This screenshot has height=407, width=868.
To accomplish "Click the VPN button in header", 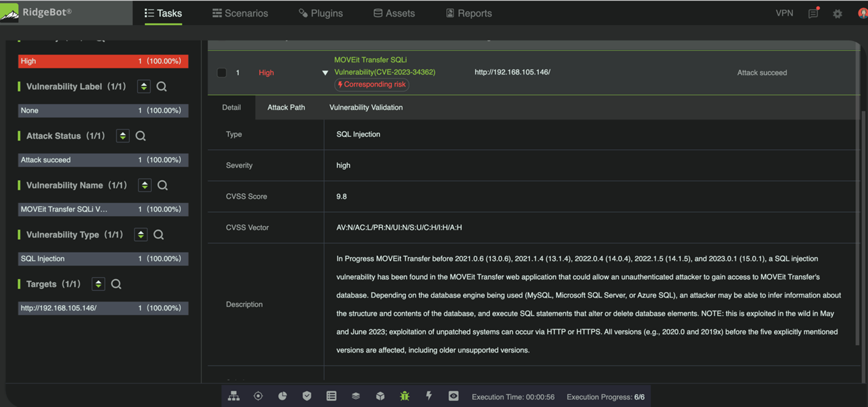I will pos(784,13).
